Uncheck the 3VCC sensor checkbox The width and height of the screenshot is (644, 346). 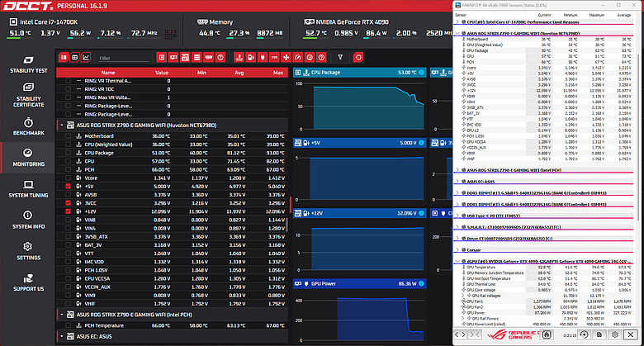tap(68, 203)
